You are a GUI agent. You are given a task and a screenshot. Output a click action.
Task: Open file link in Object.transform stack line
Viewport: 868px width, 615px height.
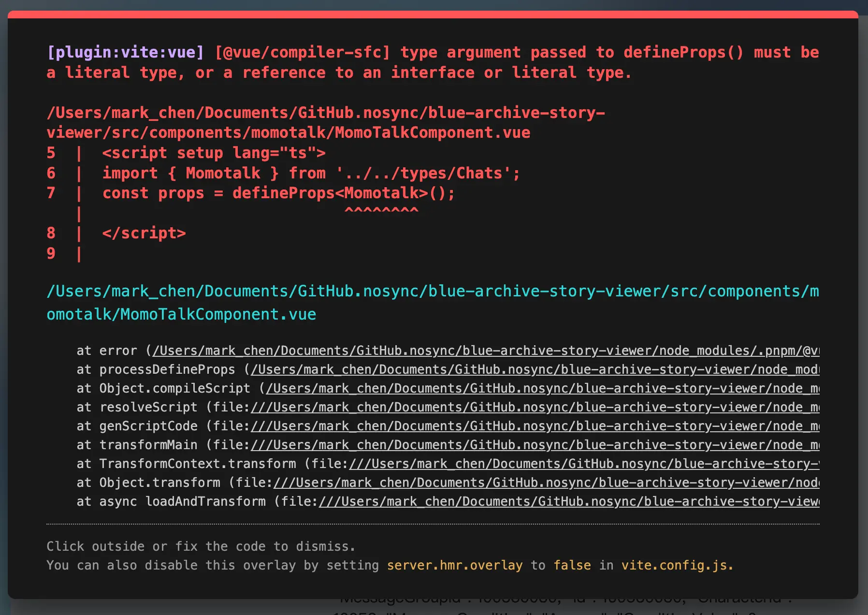pos(547,483)
